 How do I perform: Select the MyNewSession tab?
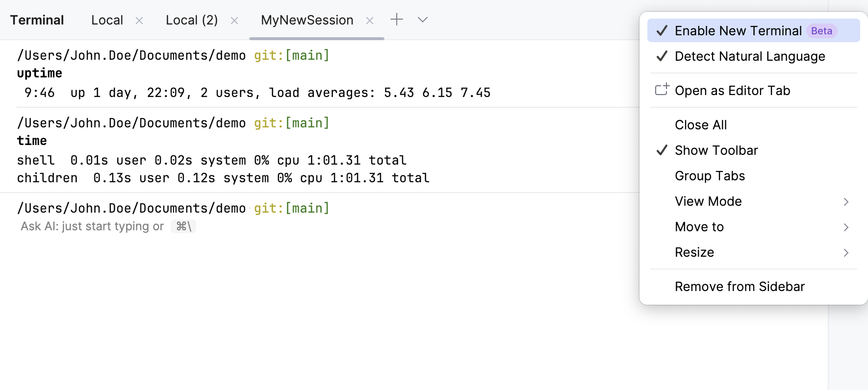(x=307, y=20)
